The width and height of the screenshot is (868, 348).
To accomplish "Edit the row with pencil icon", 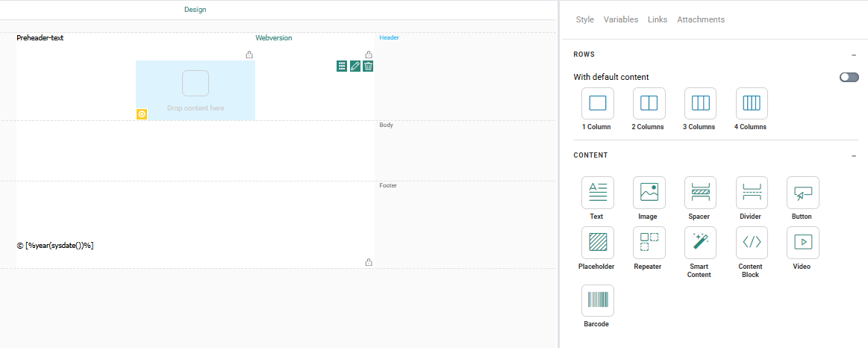I will click(355, 66).
